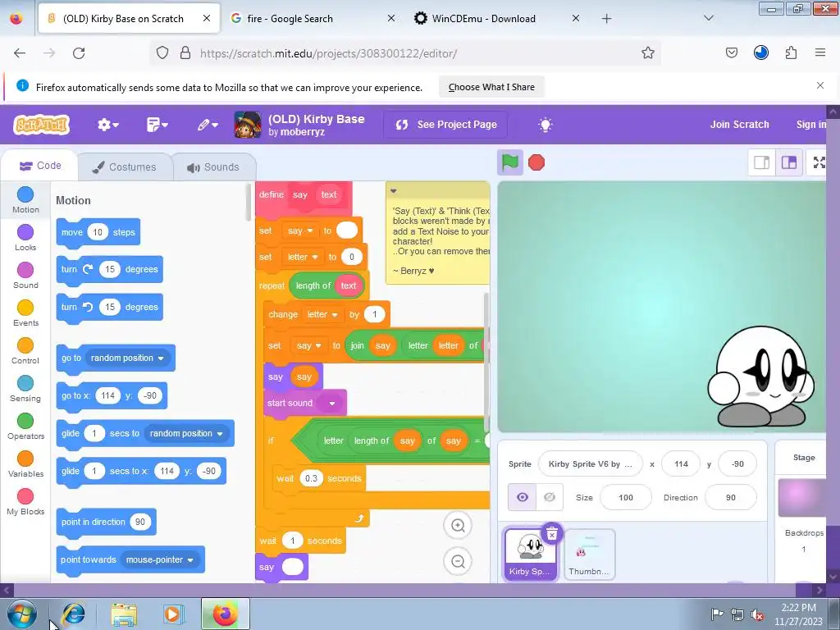The width and height of the screenshot is (840, 630).
Task: Switch to small stage layout
Action: [762, 162]
